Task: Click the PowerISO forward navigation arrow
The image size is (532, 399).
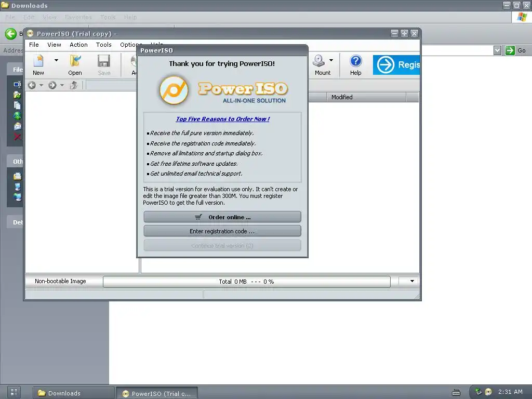Action: (52, 85)
